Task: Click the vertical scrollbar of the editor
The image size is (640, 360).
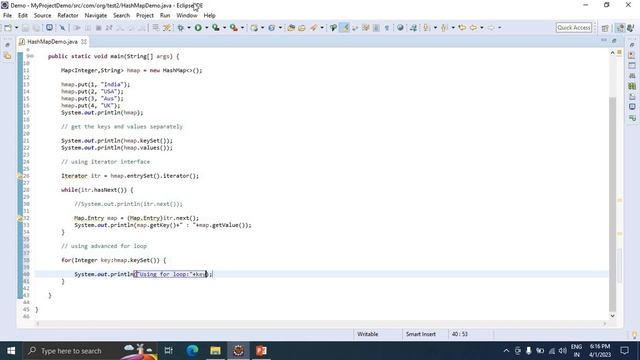Action: 612,204
